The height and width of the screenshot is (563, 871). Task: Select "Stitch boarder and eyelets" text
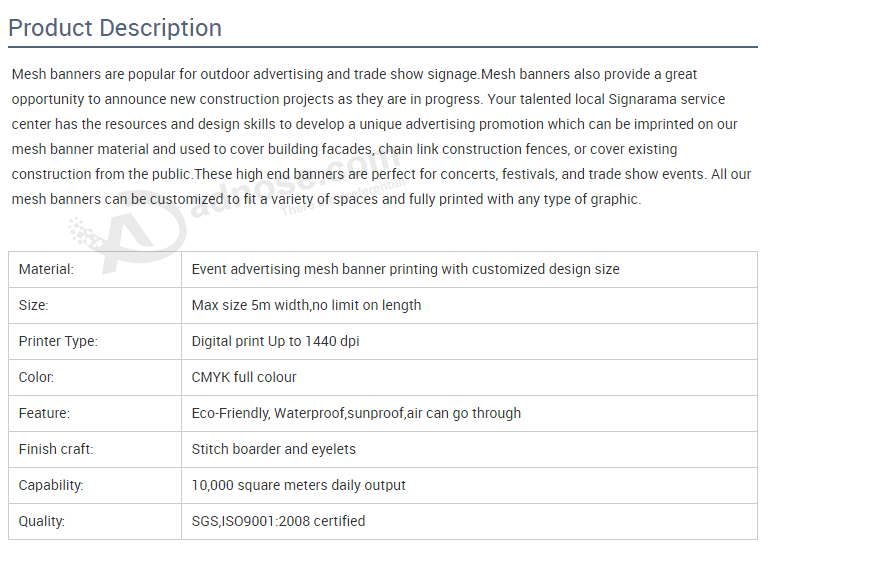273,449
